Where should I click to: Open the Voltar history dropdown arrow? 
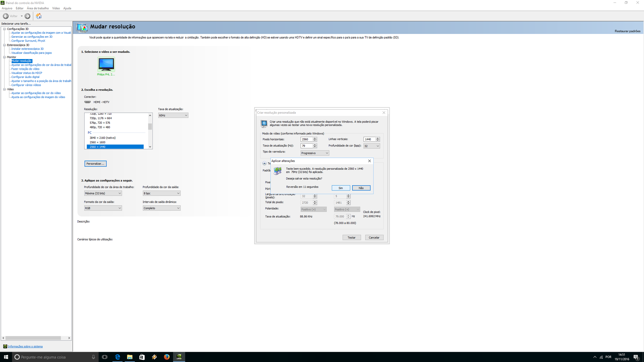[22, 16]
